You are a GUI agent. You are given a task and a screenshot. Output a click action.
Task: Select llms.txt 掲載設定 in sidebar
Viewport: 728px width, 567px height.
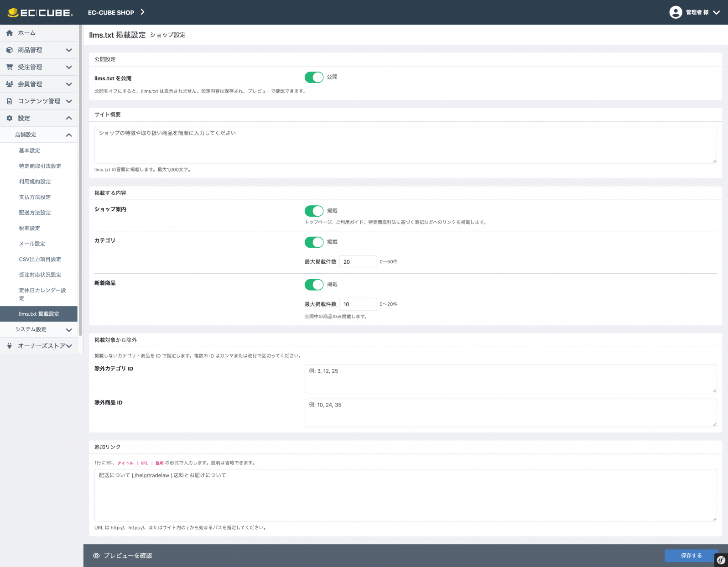[39, 314]
